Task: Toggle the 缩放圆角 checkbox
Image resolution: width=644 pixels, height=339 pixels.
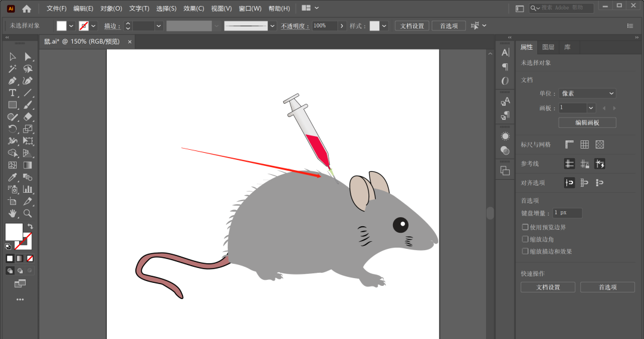Action: (525, 239)
